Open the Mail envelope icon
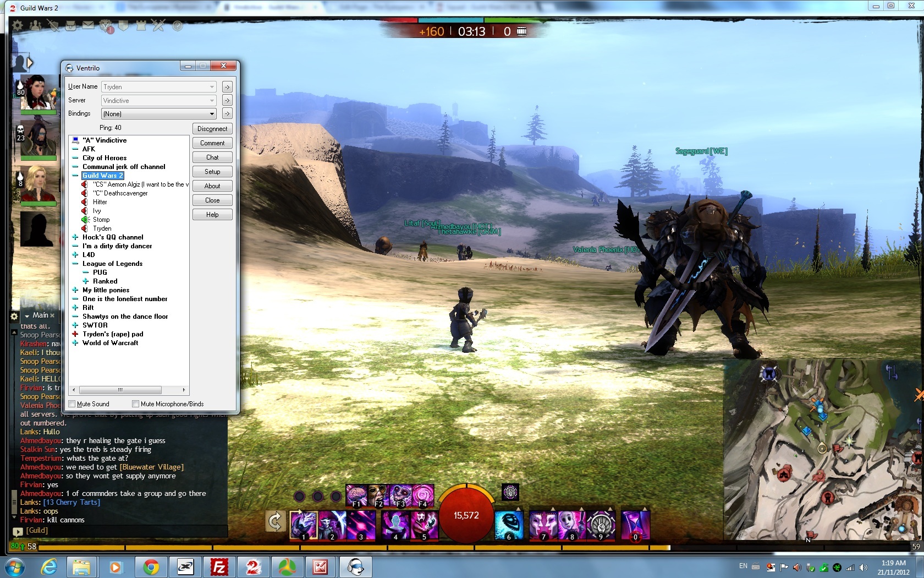This screenshot has width=924, height=578. [88, 25]
